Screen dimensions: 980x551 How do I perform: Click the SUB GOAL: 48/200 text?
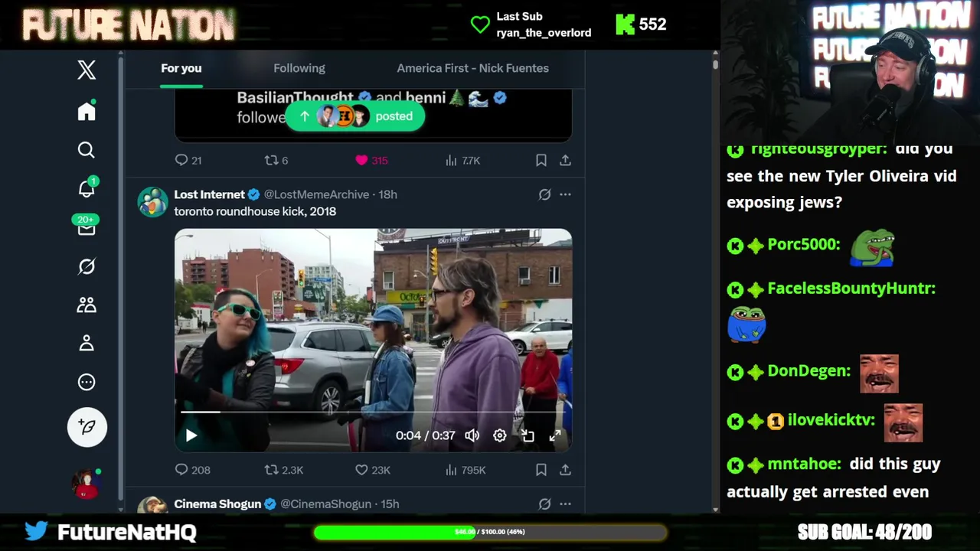point(864,532)
